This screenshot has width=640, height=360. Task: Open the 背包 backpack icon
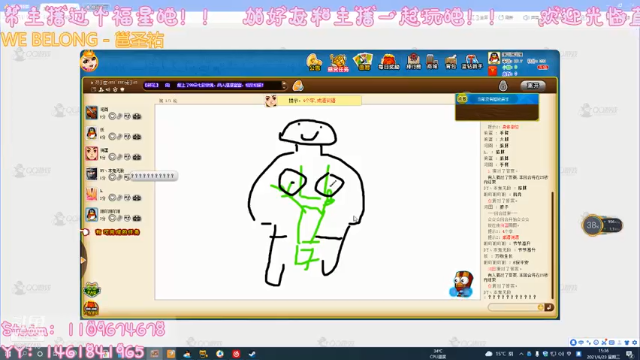tap(451, 62)
